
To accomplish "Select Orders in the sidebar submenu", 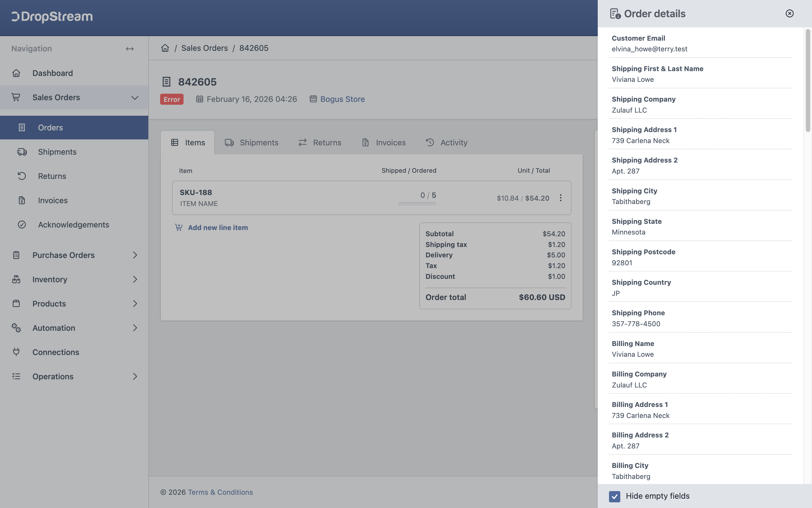I will (74, 128).
